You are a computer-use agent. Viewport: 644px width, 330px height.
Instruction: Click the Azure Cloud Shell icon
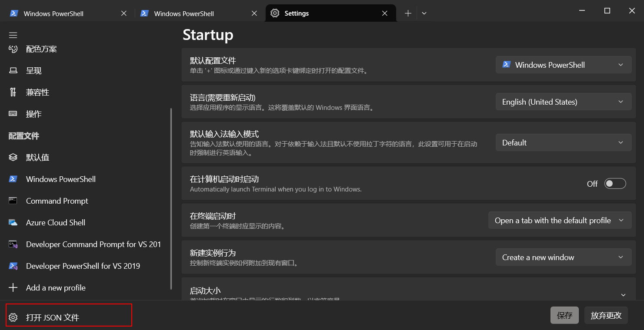(13, 222)
